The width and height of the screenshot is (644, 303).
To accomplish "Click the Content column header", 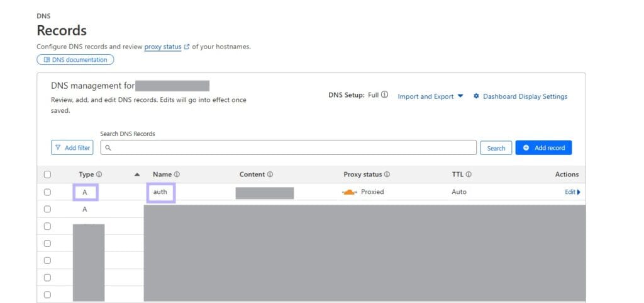I will coord(252,174).
